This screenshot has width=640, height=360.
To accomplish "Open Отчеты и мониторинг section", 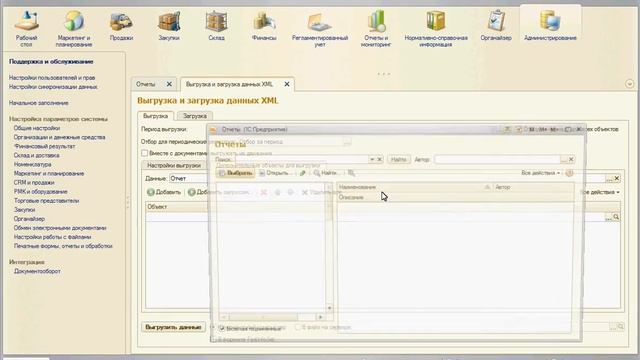I will [376, 29].
